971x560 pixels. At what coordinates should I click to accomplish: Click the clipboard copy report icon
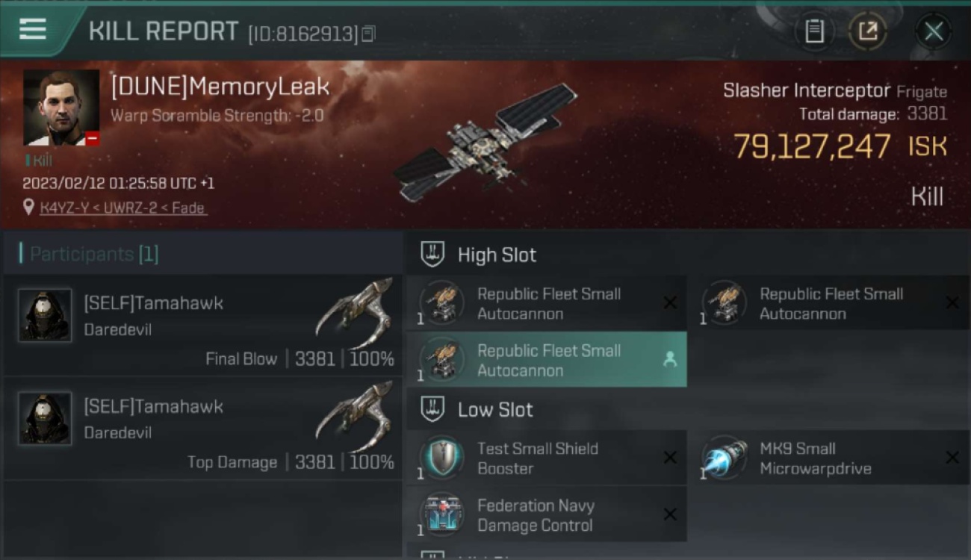coord(814,31)
